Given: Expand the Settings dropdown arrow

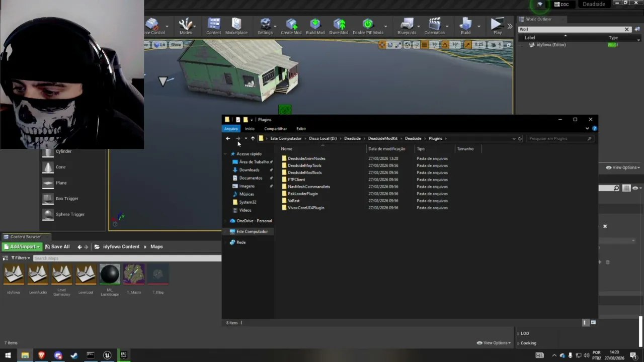Looking at the screenshot, I should 274,26.
